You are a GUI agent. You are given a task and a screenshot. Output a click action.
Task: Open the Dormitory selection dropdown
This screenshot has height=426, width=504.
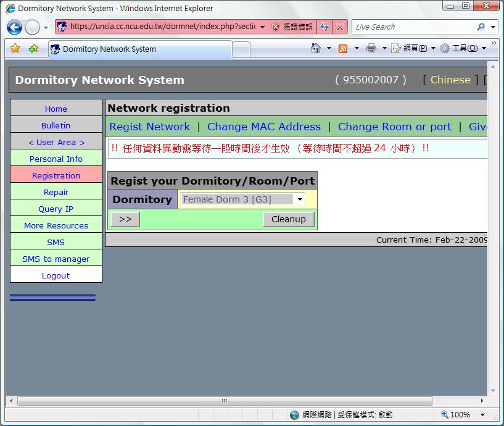300,199
